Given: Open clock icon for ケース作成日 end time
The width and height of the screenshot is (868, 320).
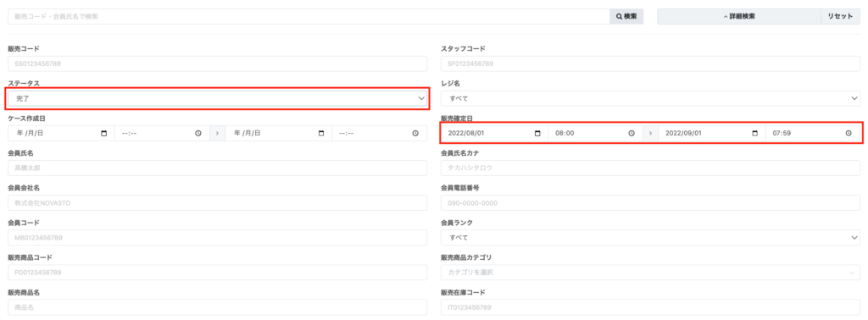Looking at the screenshot, I should 415,133.
